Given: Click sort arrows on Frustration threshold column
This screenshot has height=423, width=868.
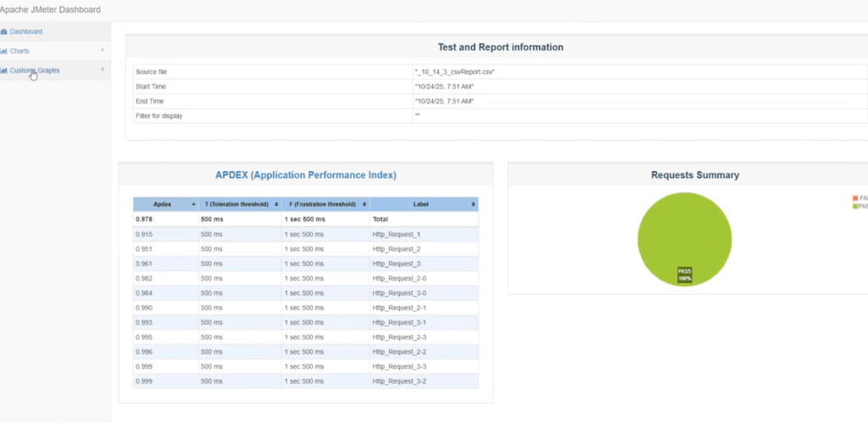Looking at the screenshot, I should point(364,204).
